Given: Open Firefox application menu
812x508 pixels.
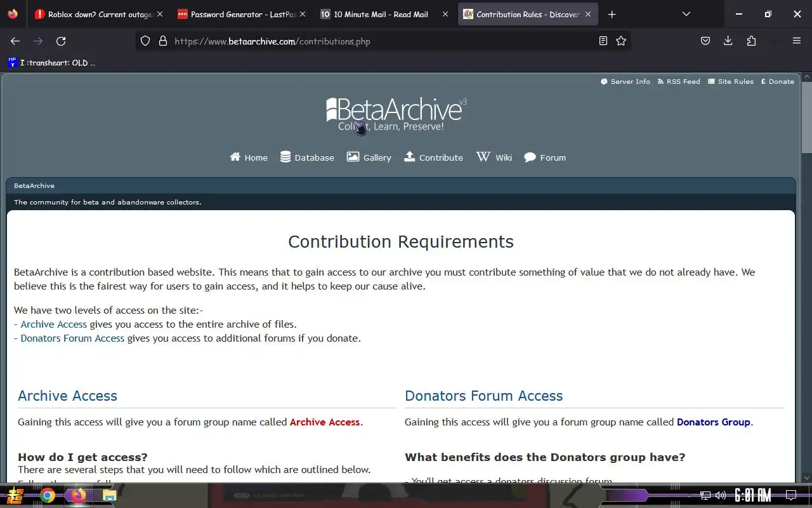Looking at the screenshot, I should point(797,41).
